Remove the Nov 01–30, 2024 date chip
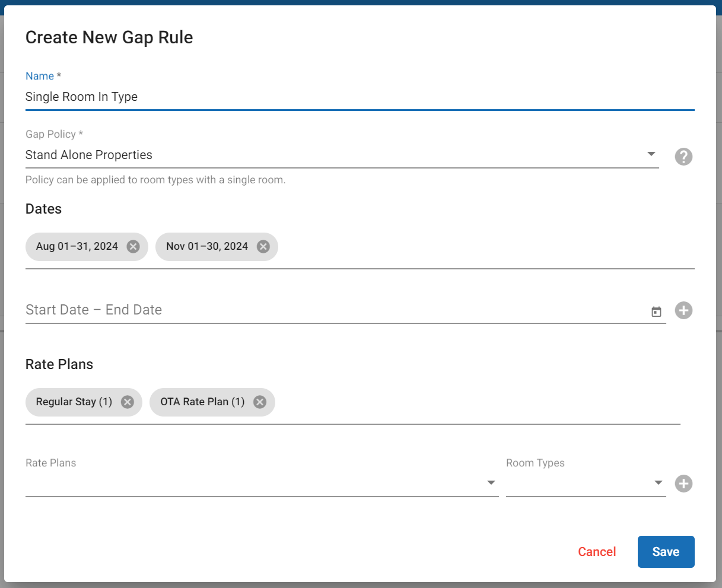This screenshot has height=588, width=722. pos(263,246)
